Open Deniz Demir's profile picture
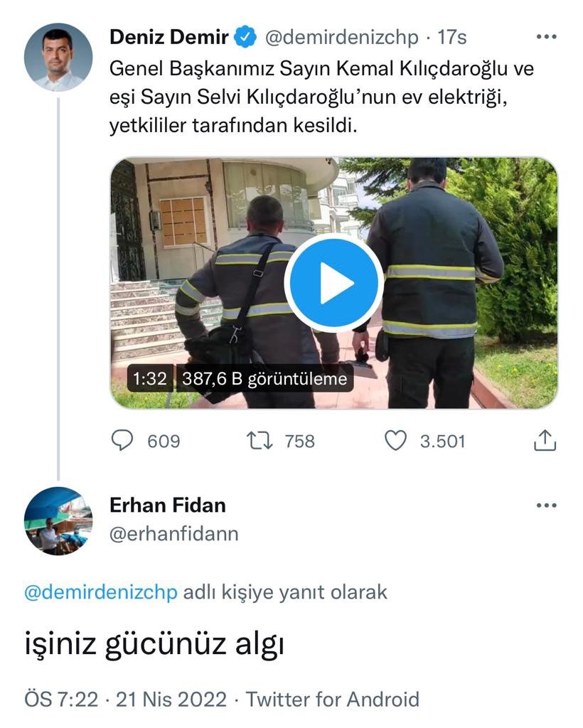 (58, 57)
